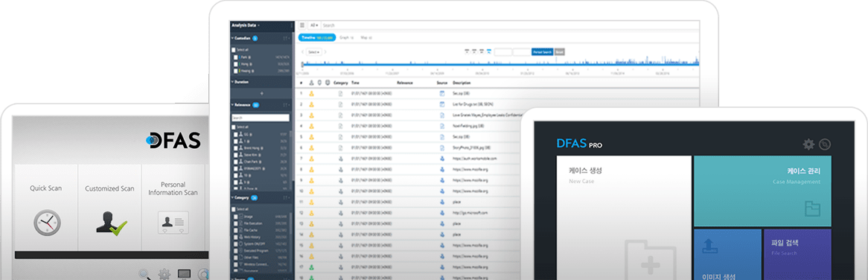Image resolution: width=868 pixels, height=280 pixels.
Task: Click the hamburger menu icon beside All
Action: [x=302, y=25]
